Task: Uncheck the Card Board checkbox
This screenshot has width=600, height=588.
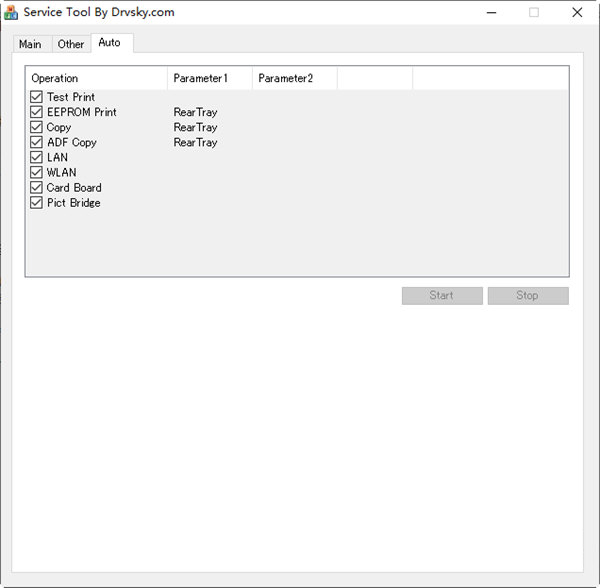Action: (37, 187)
